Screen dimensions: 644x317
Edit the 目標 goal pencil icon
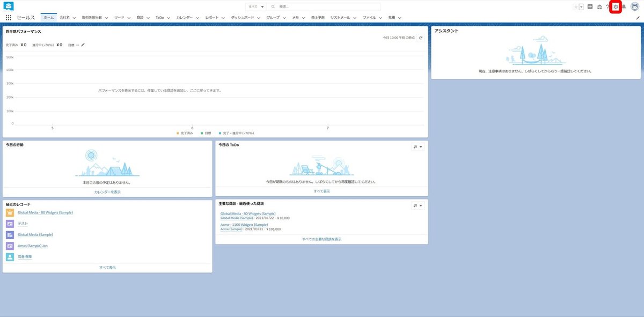(x=83, y=45)
